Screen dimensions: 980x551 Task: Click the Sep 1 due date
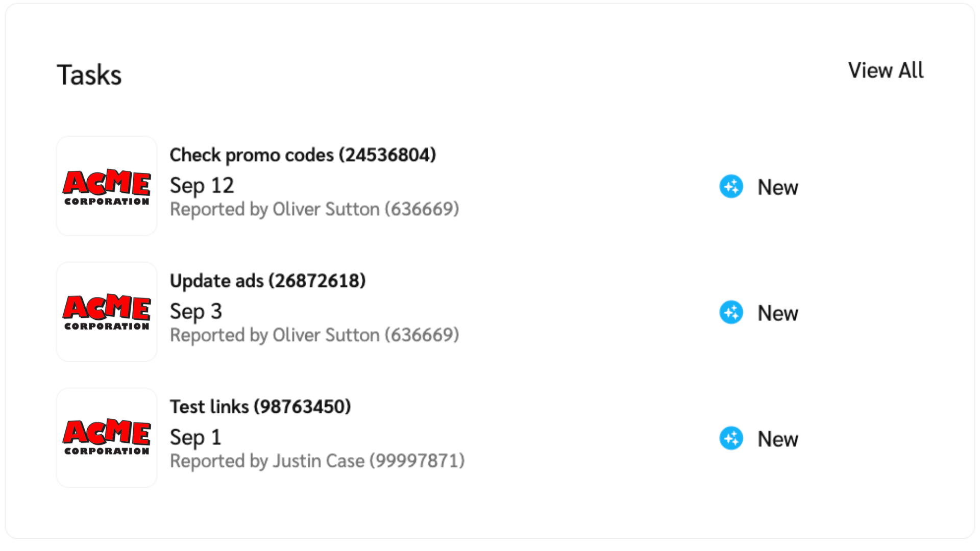195,438
